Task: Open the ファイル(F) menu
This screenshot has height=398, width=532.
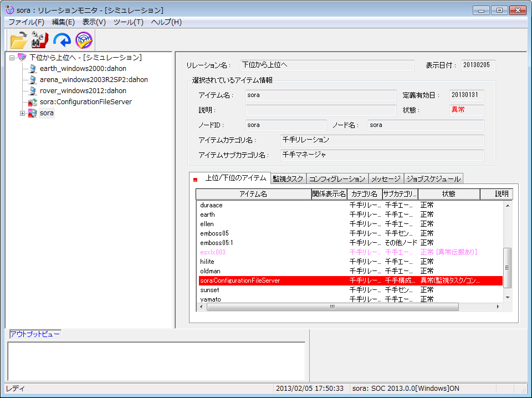Action: point(27,22)
